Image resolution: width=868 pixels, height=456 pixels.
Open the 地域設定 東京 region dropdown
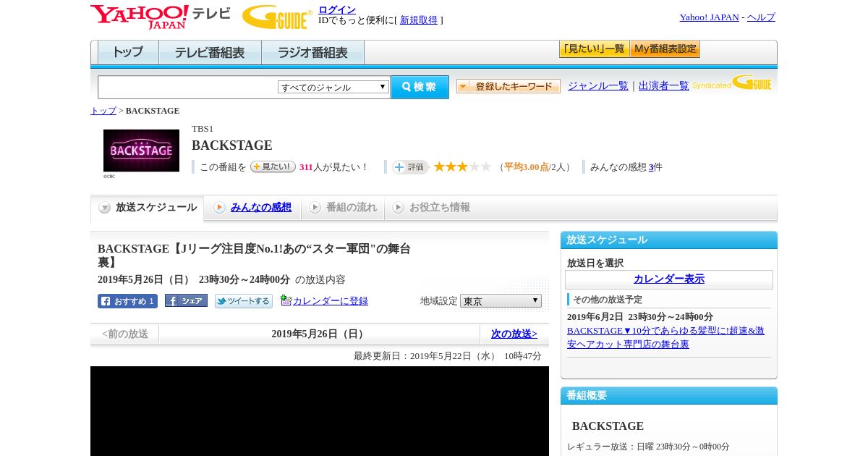coord(501,300)
